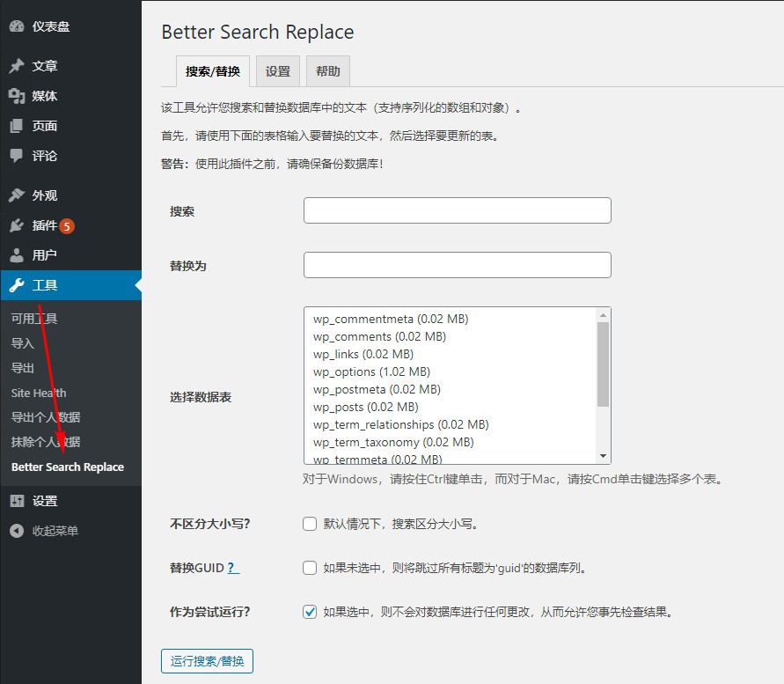Click the 运行搜索/替换 button
Screen dimensions: 784x684
tap(207, 661)
